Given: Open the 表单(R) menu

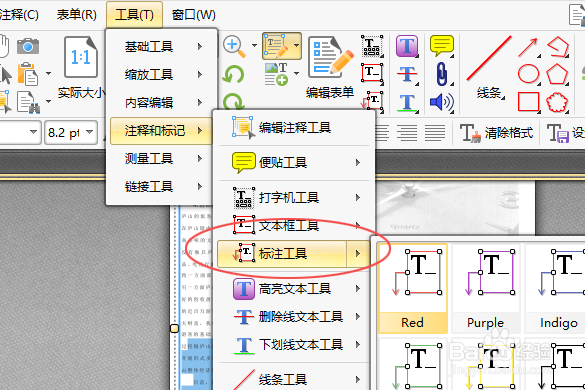Looking at the screenshot, I should 76,15.
